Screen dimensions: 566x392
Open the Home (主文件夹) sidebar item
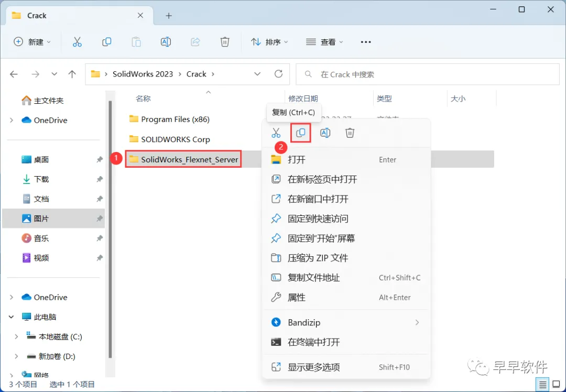tap(42, 100)
